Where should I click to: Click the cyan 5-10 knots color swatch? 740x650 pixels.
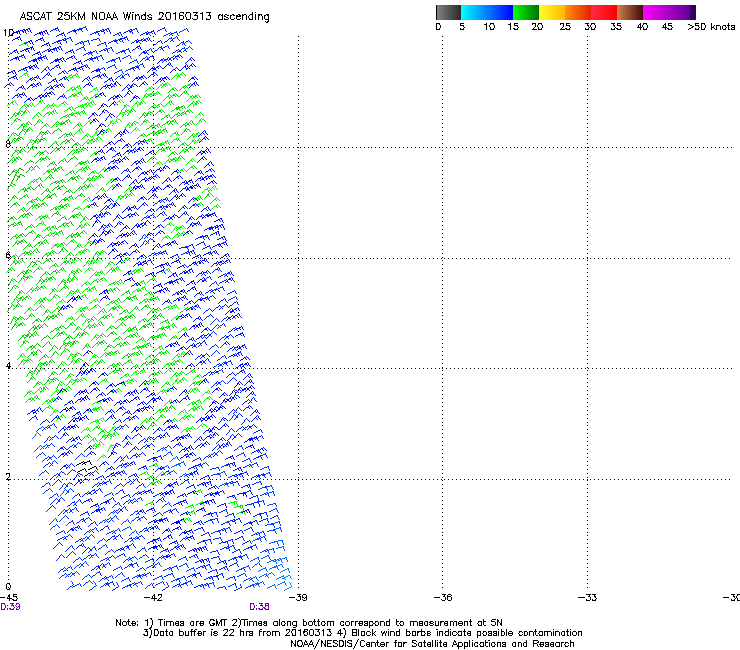[474, 12]
